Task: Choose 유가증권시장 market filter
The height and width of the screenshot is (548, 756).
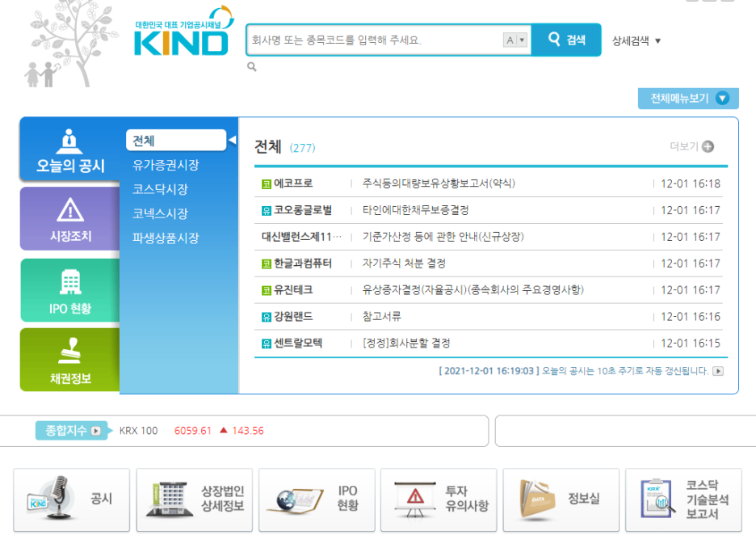Action: (166, 165)
